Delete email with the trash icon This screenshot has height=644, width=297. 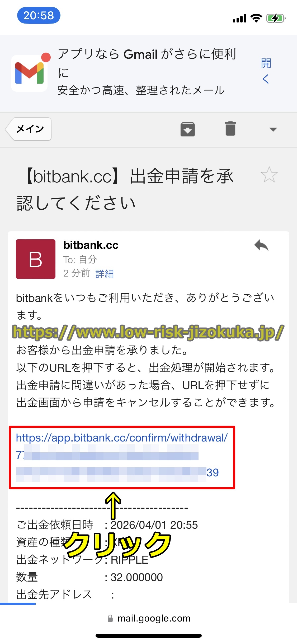tap(230, 129)
